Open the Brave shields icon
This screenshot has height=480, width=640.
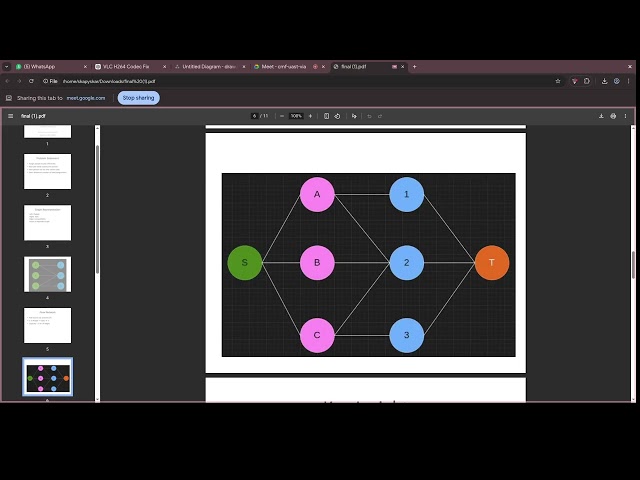pyautogui.click(x=575, y=81)
